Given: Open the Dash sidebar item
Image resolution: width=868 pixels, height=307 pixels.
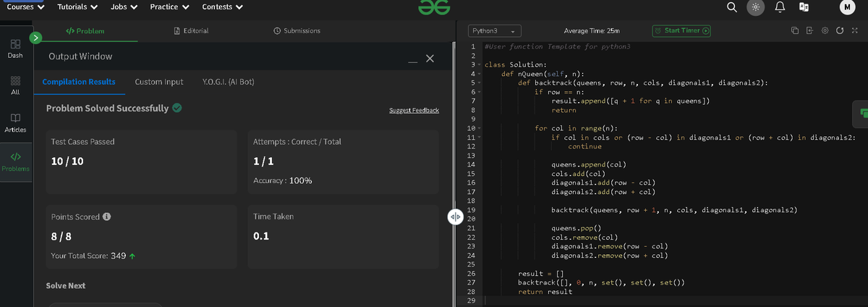Looking at the screenshot, I should click(14, 49).
